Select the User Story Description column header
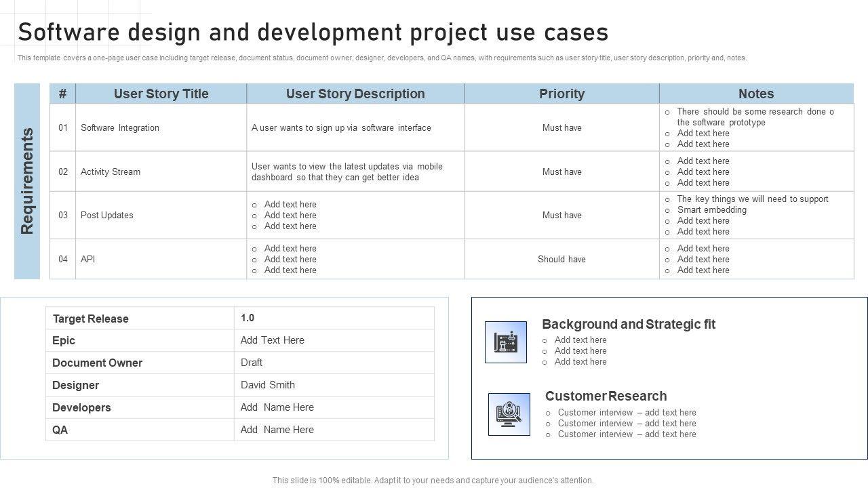This screenshot has width=868, height=488. coord(355,94)
